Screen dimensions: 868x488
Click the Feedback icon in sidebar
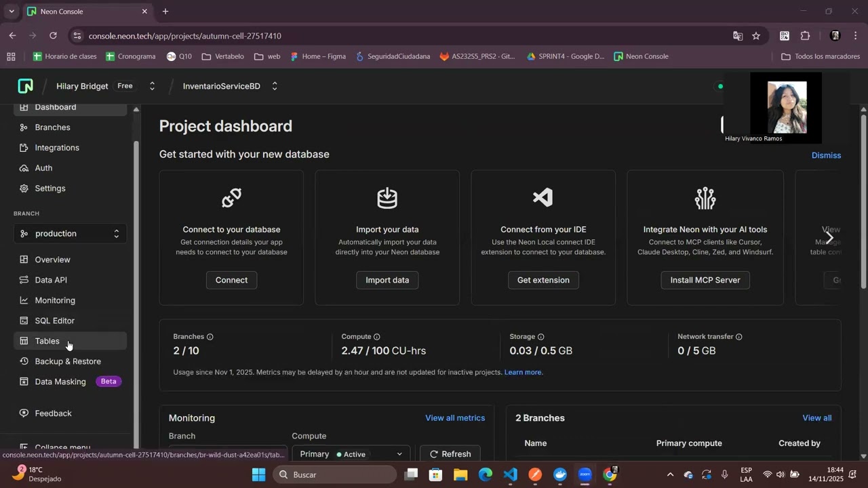tap(24, 413)
